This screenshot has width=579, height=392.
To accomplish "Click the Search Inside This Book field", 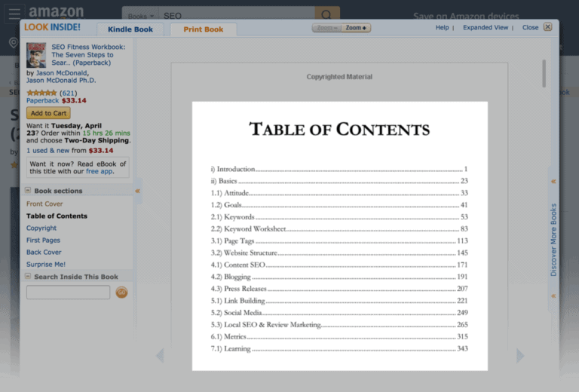I will pos(69,292).
